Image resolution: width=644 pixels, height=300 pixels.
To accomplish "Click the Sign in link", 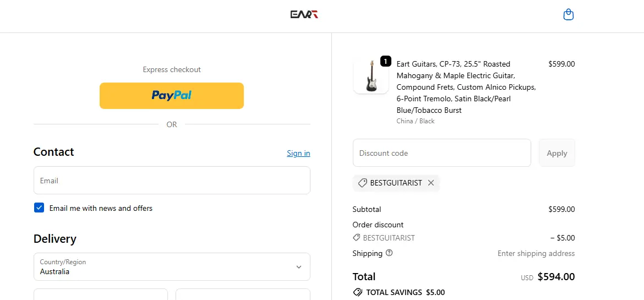I will [x=298, y=153].
